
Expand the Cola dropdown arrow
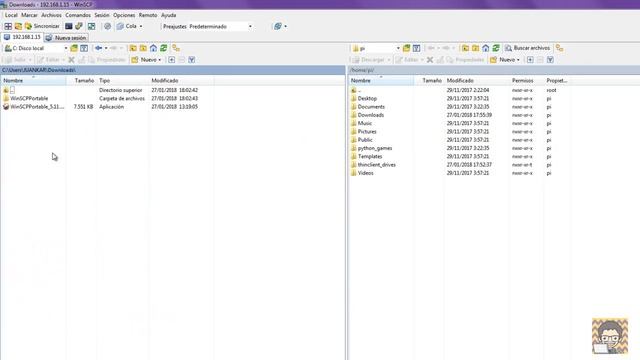[x=141, y=26]
